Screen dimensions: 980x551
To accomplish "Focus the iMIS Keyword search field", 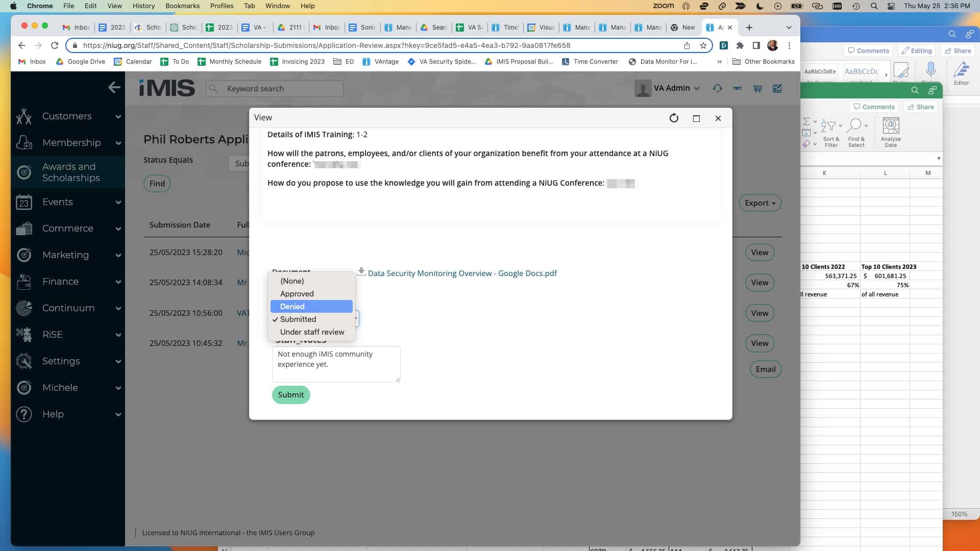I will point(275,89).
